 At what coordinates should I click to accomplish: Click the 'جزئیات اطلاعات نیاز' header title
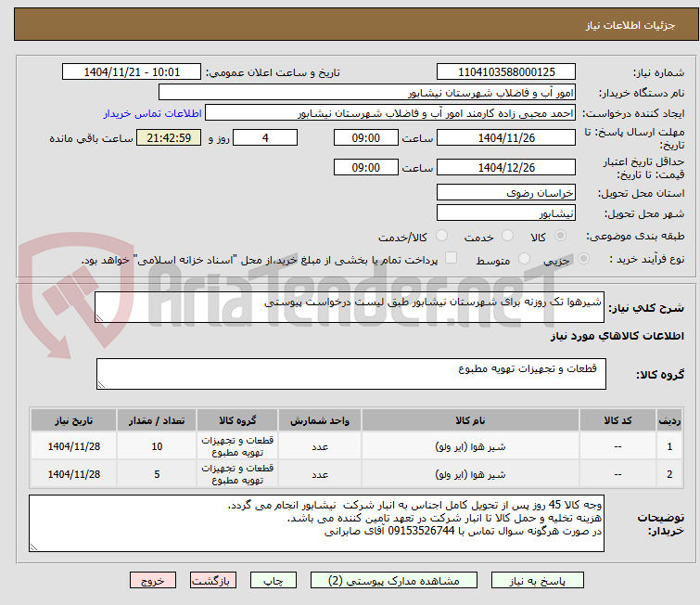(x=630, y=25)
